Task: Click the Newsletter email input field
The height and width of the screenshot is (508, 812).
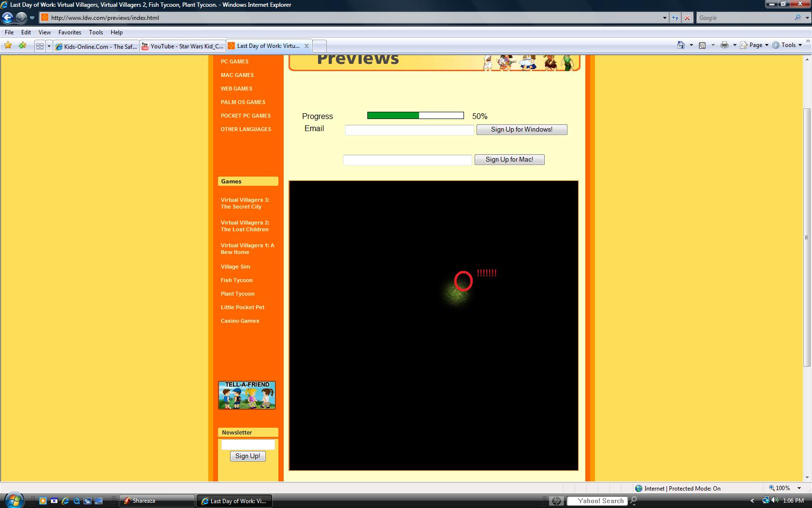Action: 248,445
